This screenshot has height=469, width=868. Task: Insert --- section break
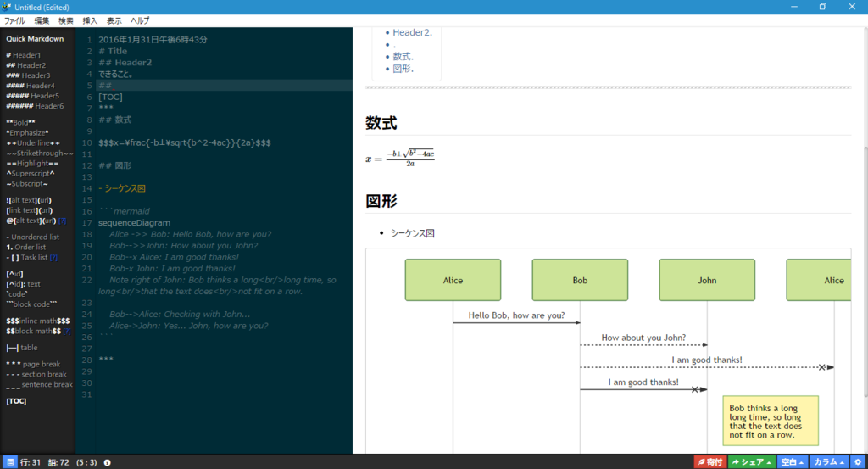(36, 374)
